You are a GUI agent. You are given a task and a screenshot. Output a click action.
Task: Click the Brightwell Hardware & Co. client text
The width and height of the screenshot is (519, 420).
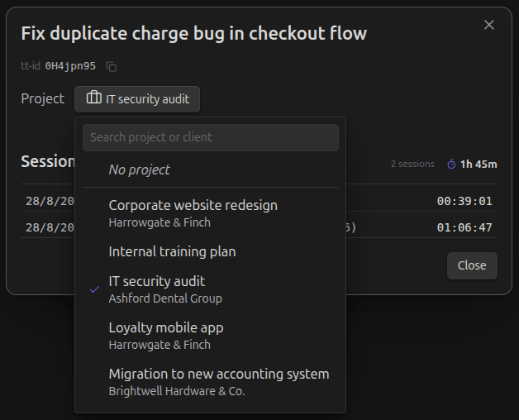(x=177, y=391)
